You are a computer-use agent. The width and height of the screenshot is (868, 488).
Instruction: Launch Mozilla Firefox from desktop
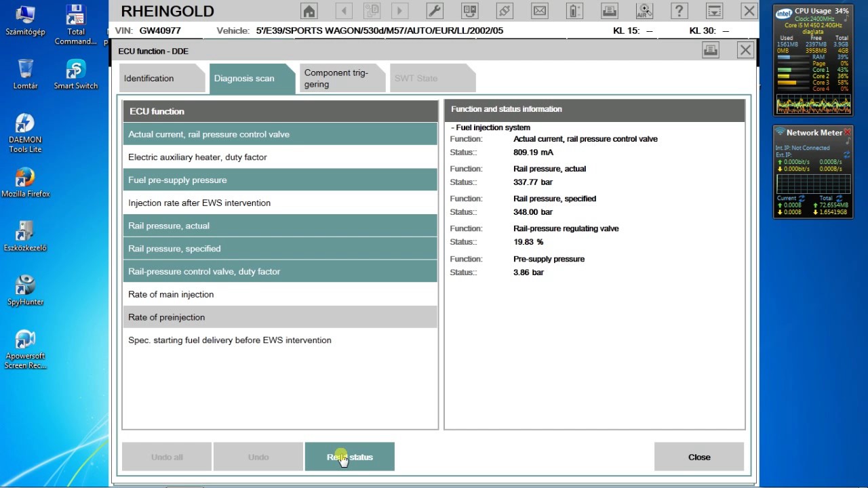[25, 182]
